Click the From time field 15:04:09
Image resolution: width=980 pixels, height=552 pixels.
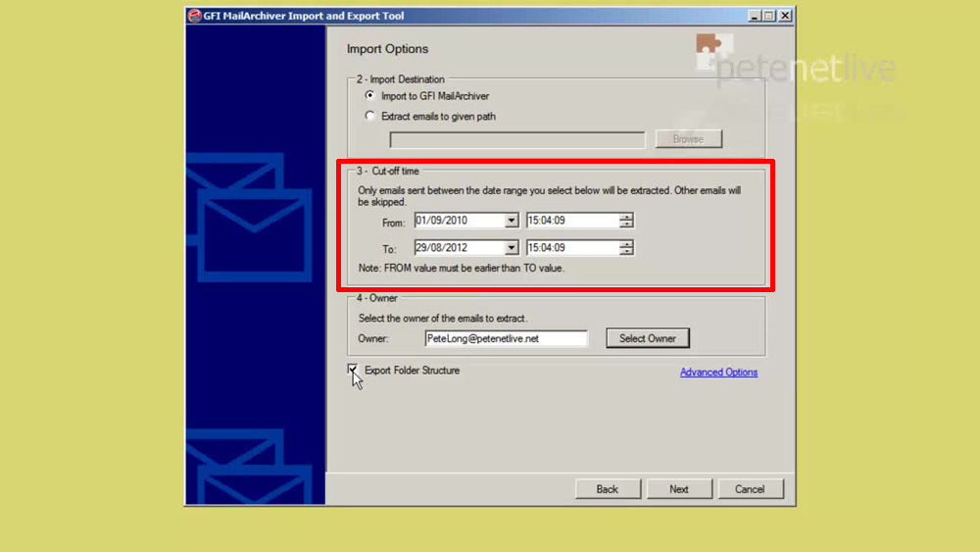(x=572, y=221)
